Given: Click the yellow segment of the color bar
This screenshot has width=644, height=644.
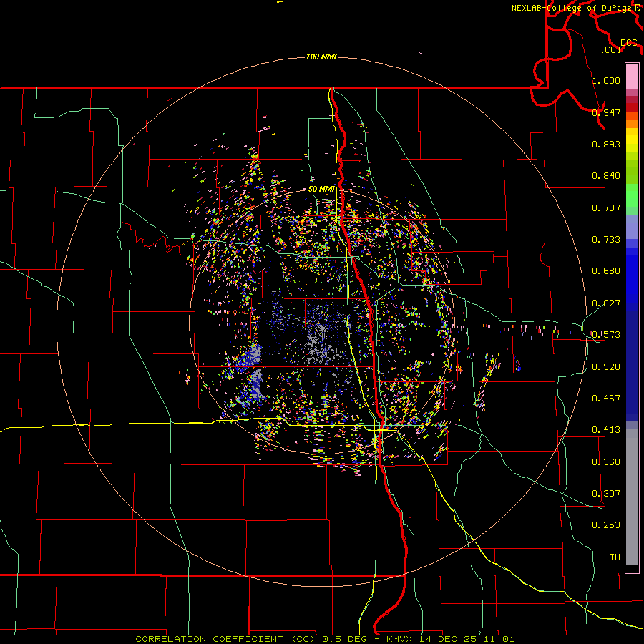Looking at the screenshot, I should coord(632,140).
